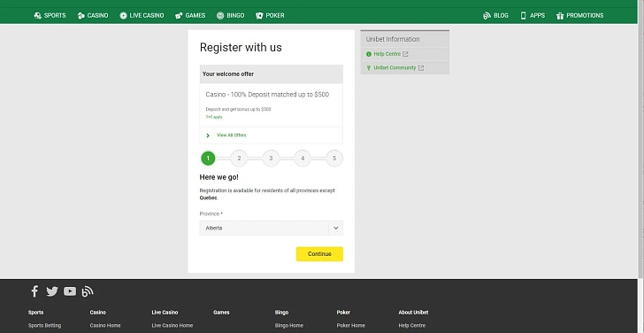Click the Apps phone icon
The image size is (644, 333).
(x=524, y=16)
